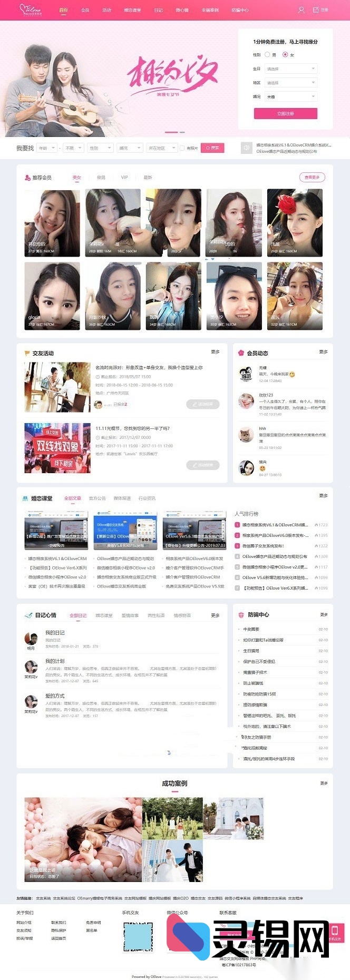
Task: Click the OElove heart logo
Action: click(30, 9)
